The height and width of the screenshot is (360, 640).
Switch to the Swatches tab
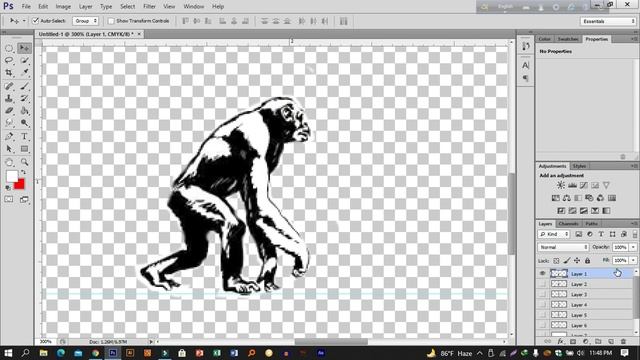click(x=568, y=39)
